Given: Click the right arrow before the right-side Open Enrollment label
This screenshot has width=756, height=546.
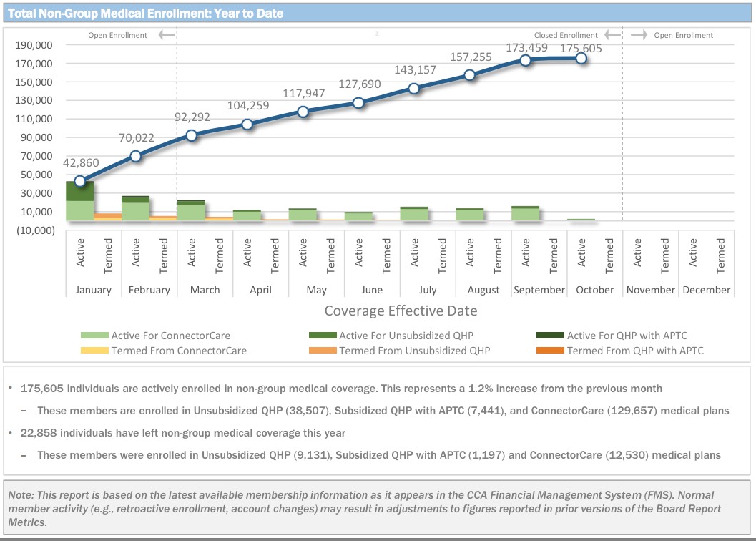Looking at the screenshot, I should point(639,35).
